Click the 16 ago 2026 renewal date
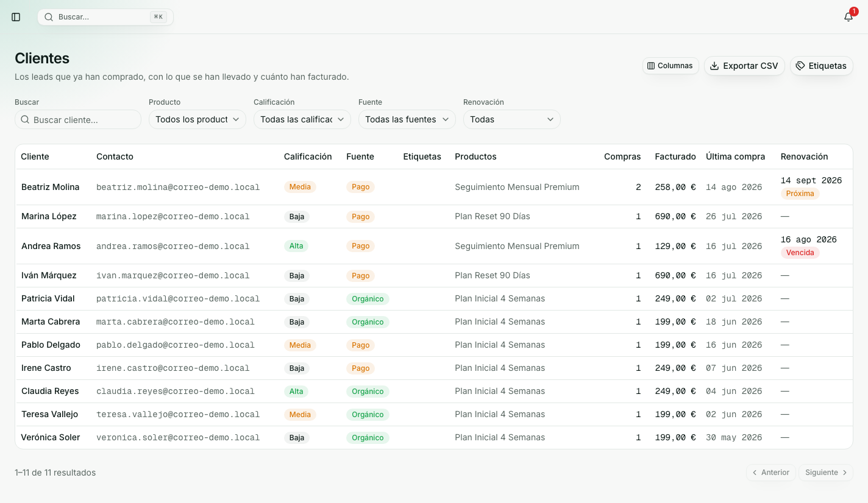The height and width of the screenshot is (503, 868). 809,239
